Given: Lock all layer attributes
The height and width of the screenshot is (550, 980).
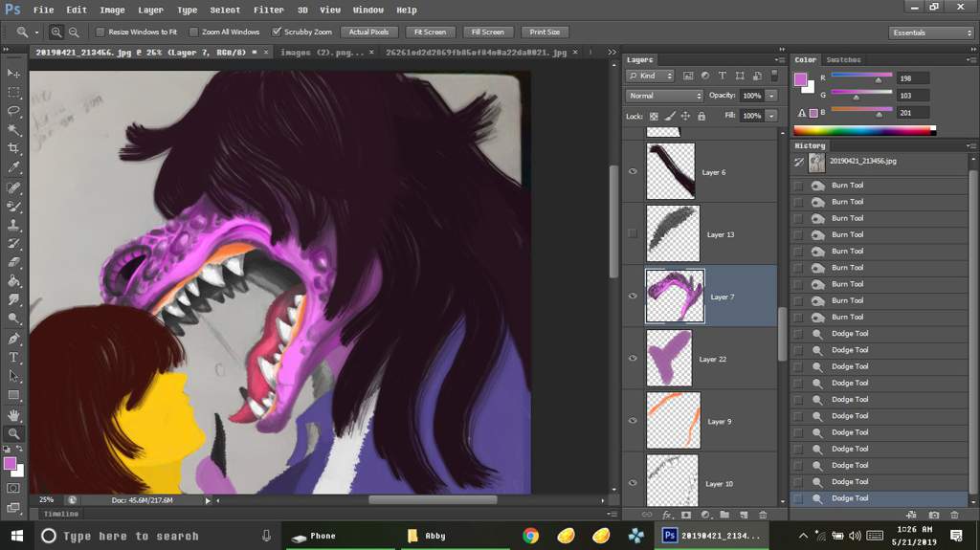Looking at the screenshot, I should point(702,117).
